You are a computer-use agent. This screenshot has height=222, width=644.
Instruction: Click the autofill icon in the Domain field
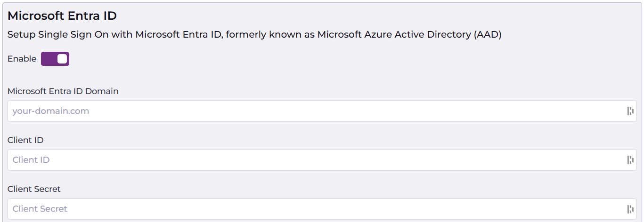click(630, 111)
